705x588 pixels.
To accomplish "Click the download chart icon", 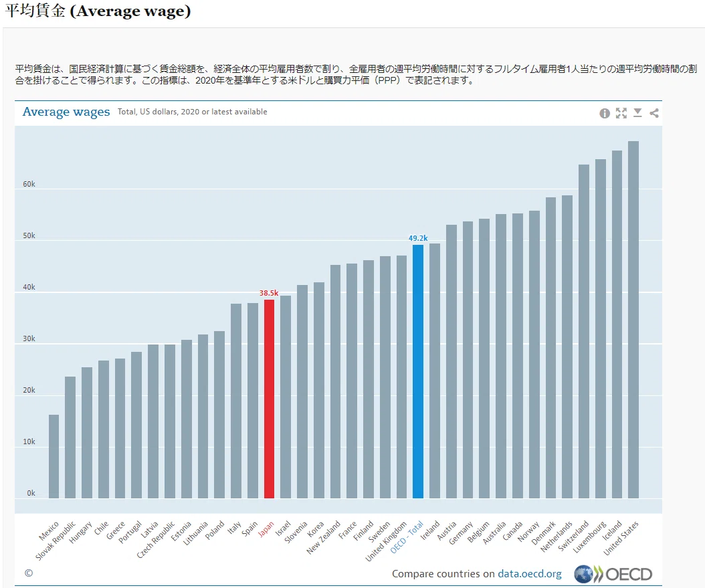I will click(637, 113).
